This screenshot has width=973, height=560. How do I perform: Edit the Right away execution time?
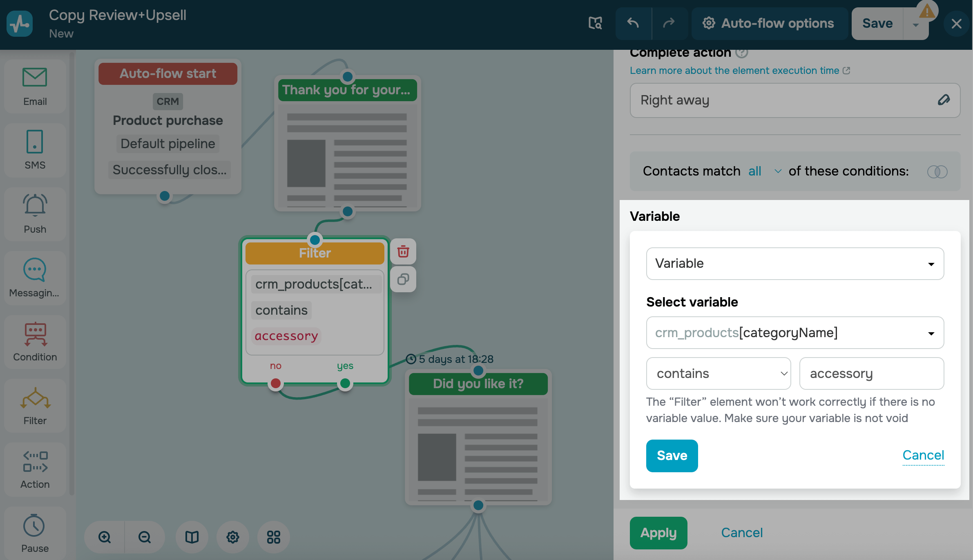(x=944, y=100)
